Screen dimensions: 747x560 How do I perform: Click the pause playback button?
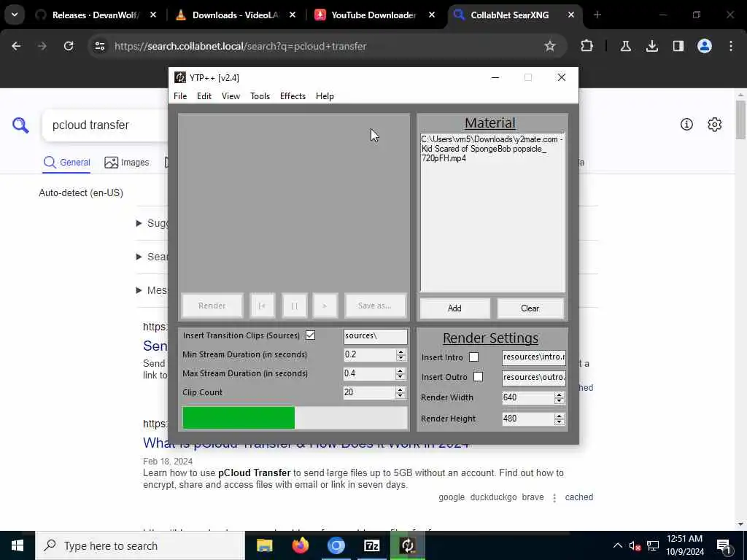(294, 306)
